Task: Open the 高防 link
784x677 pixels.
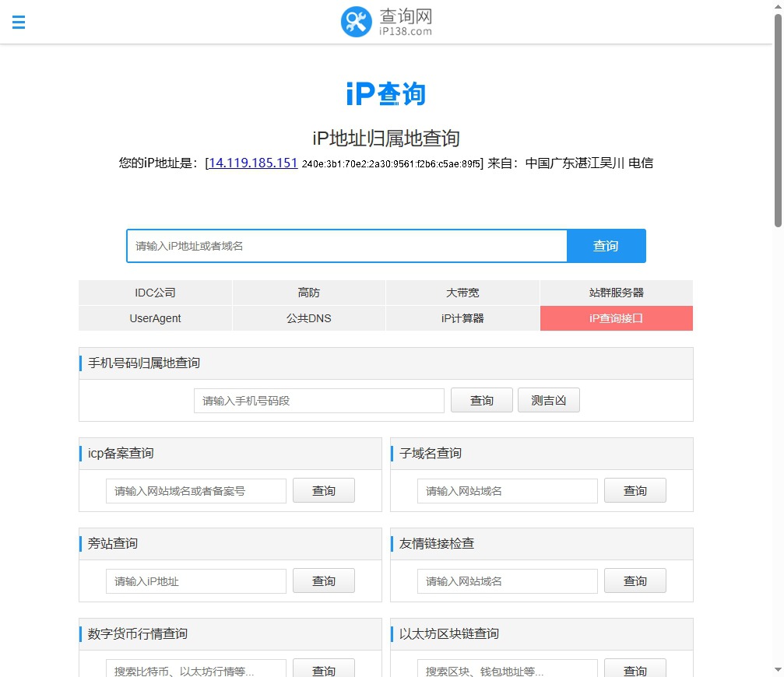Action: click(x=308, y=293)
